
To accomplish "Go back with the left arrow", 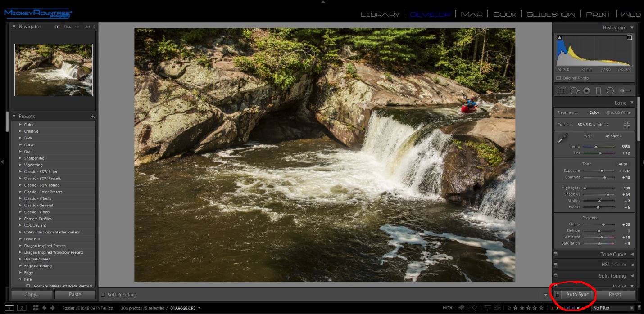I will 44,308.
